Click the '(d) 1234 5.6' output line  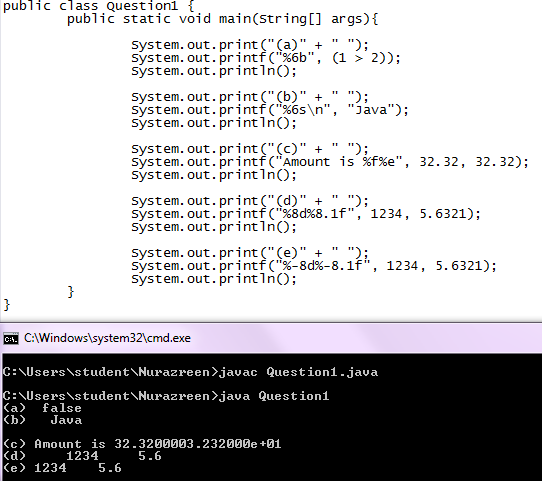[x=82, y=456]
